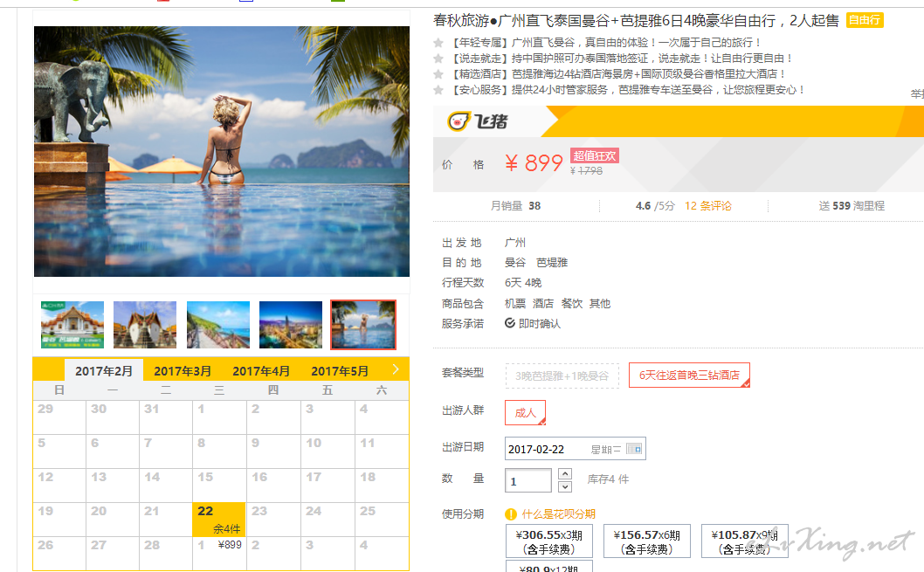Click the 自由行 orange tag
924x572 pixels.
[865, 20]
